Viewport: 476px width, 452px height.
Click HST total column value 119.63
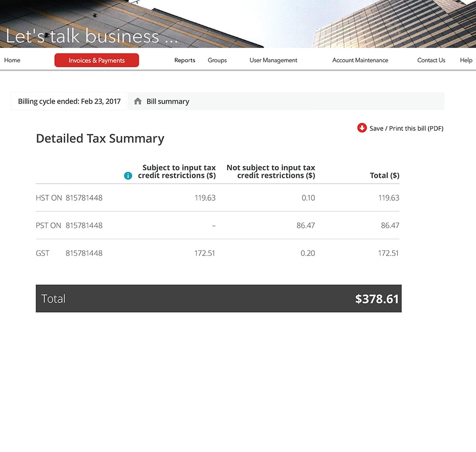[x=389, y=198]
